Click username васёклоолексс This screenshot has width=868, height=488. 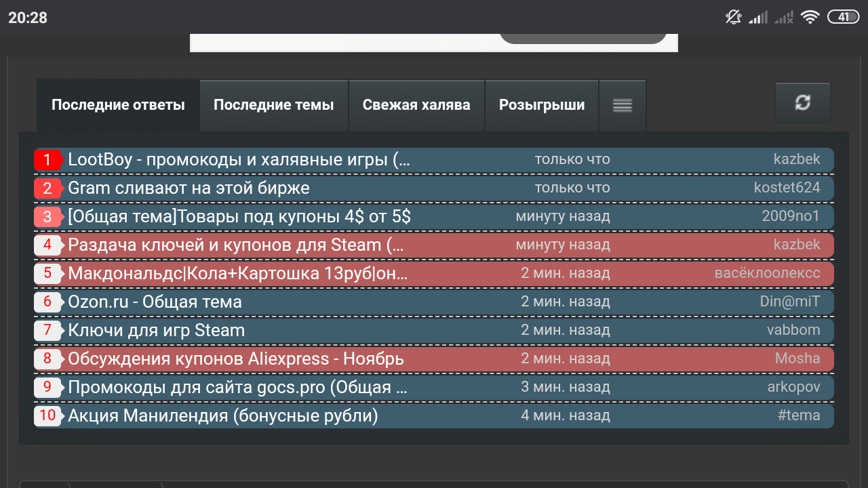coord(768,273)
